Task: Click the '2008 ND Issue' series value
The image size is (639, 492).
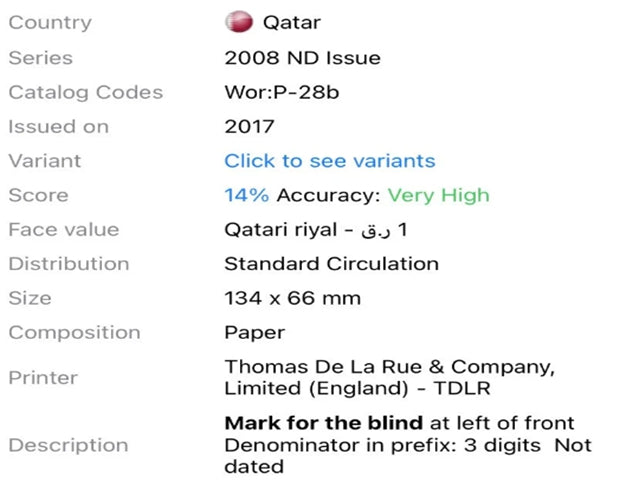Action: click(302, 58)
